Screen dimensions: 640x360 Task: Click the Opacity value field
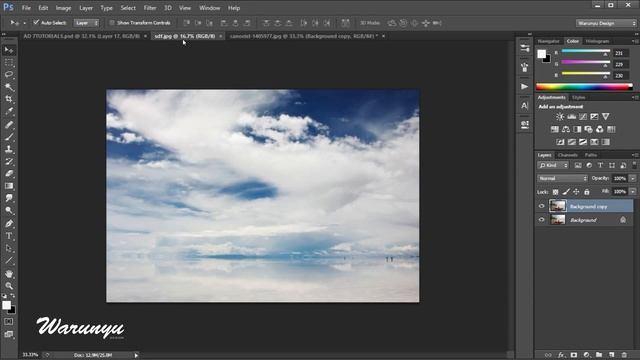(620, 178)
